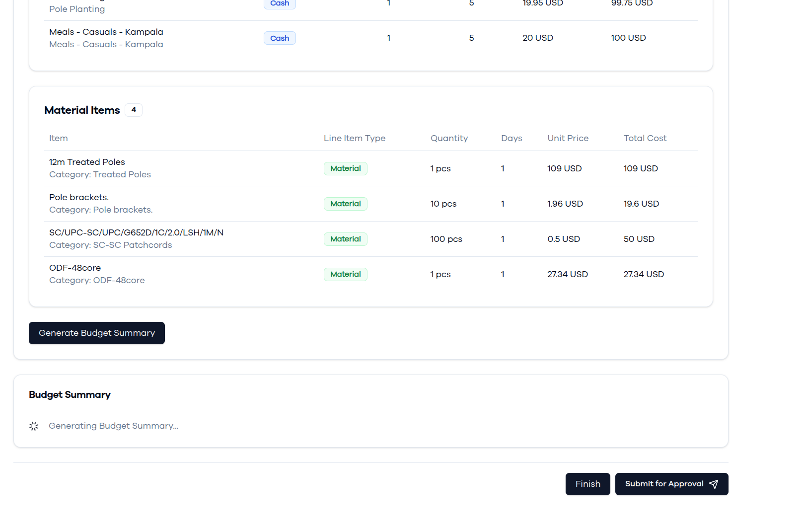This screenshot has height=532, width=804.
Task: Click the Quantity column header
Action: tap(449, 138)
